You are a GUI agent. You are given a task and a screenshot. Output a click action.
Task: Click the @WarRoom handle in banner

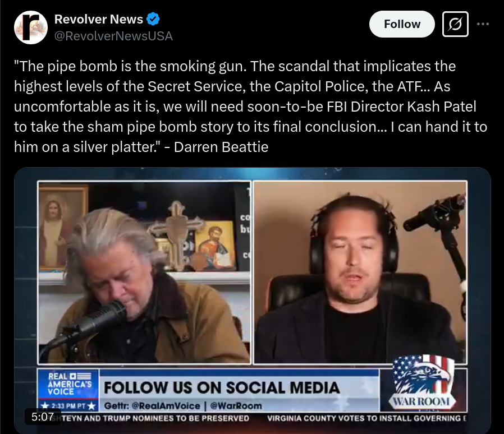pyautogui.click(x=236, y=406)
